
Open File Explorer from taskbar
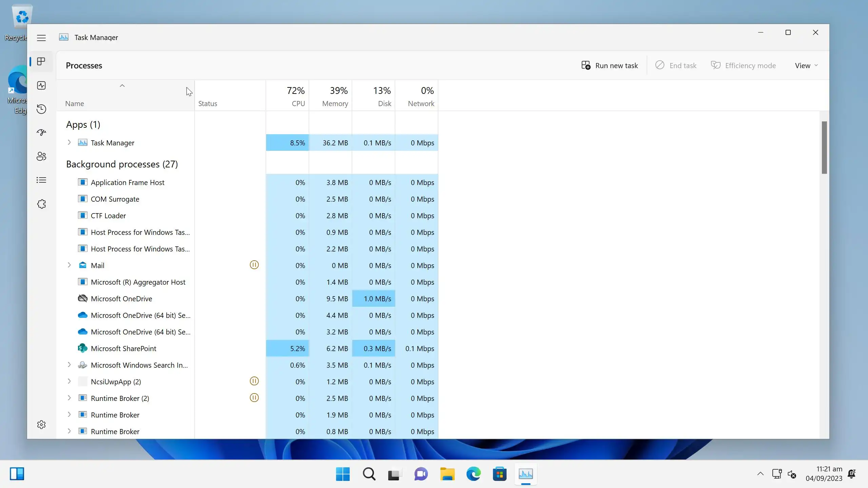coord(447,474)
